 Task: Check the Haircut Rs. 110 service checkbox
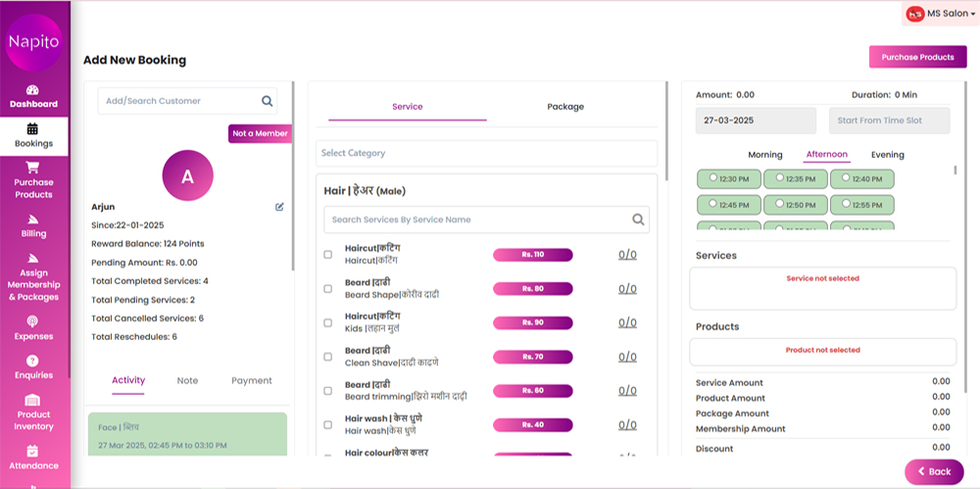tap(328, 255)
